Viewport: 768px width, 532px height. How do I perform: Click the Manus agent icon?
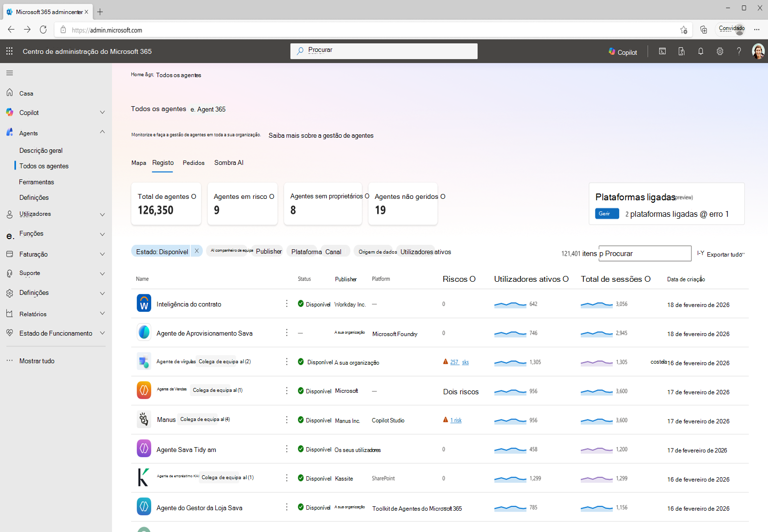pos(144,419)
